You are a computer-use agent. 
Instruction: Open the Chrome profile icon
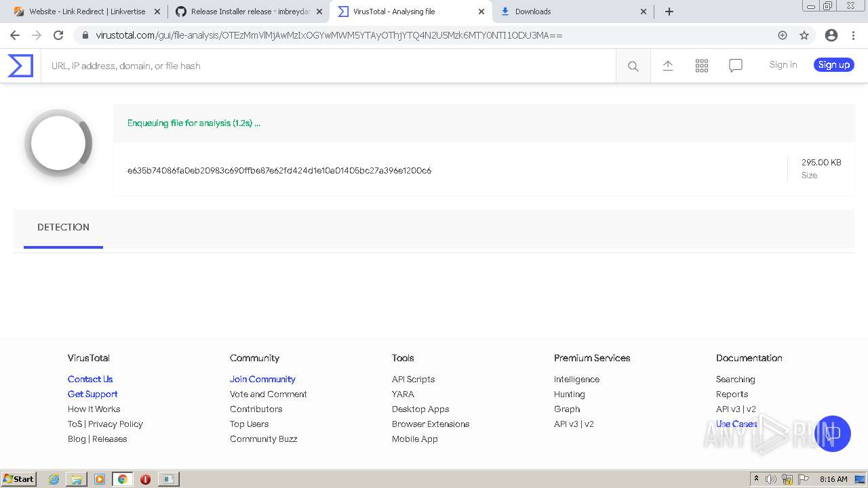[831, 35]
